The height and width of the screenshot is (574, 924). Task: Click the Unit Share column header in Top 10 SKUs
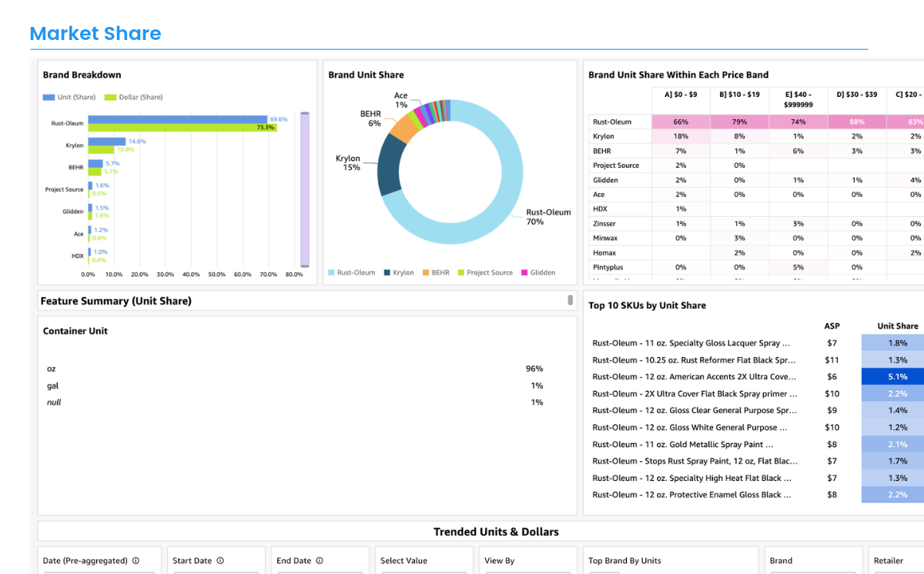tap(898, 326)
